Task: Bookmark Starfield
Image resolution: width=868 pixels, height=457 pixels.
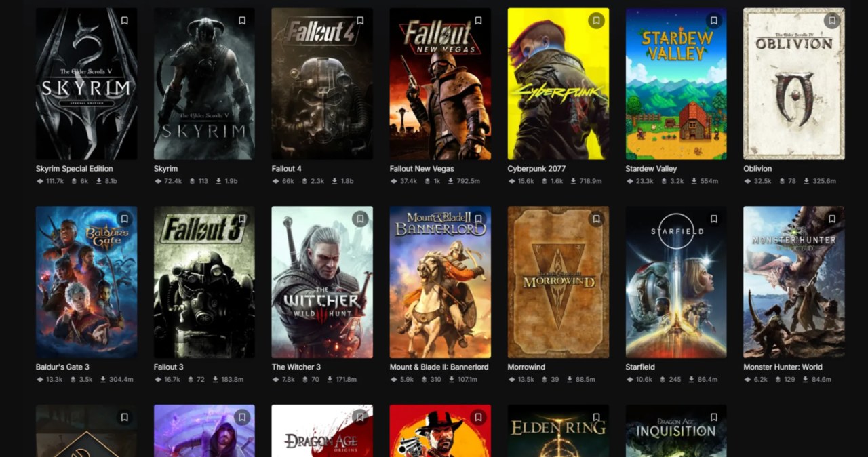Action: [714, 219]
